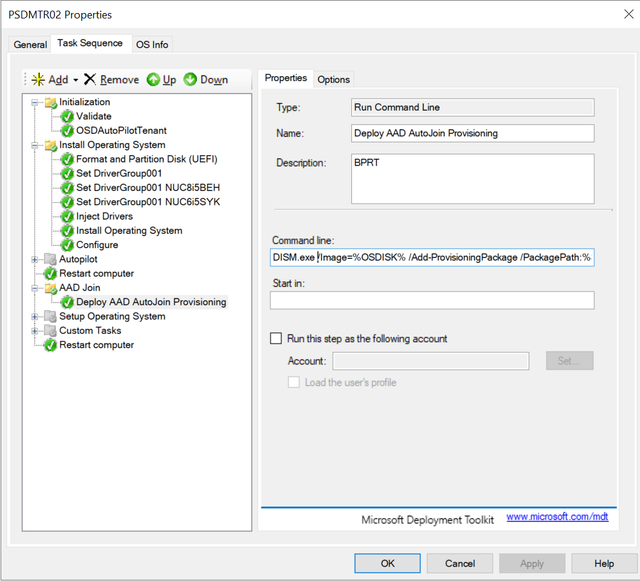Click the Command line input field
The width and height of the screenshot is (640, 581).
(432, 258)
